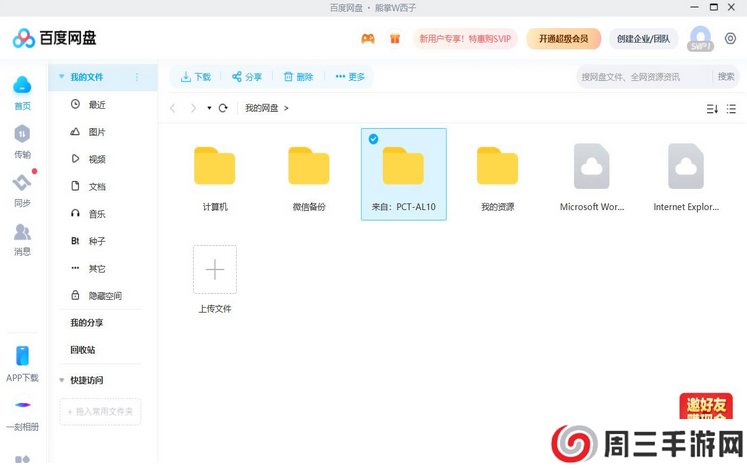Click the game controller icon in title bar
Viewport: 747px width, 469px height.
click(x=368, y=39)
